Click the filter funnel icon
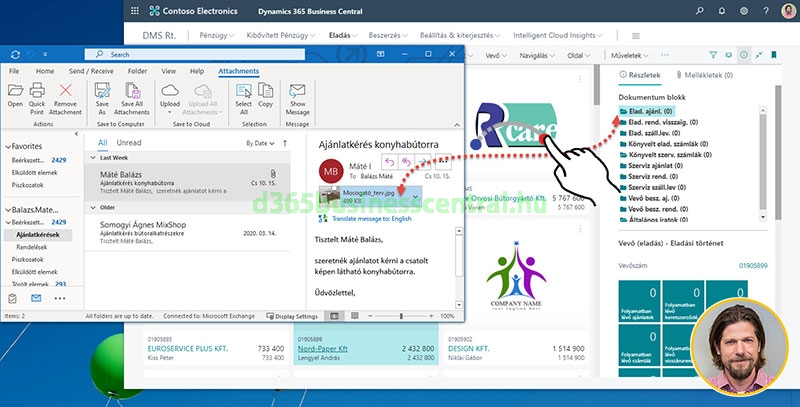The height and width of the screenshot is (407, 800). tap(713, 55)
